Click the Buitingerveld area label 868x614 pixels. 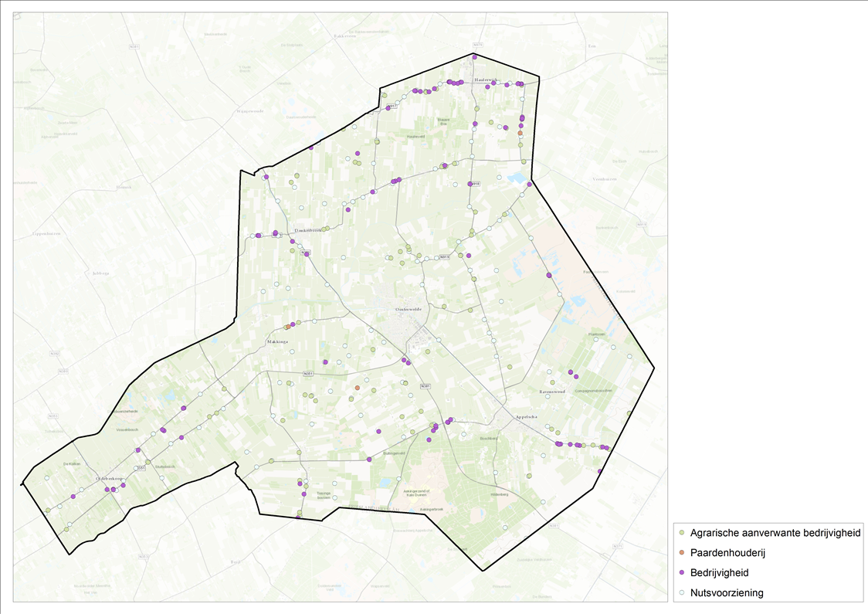394,453
